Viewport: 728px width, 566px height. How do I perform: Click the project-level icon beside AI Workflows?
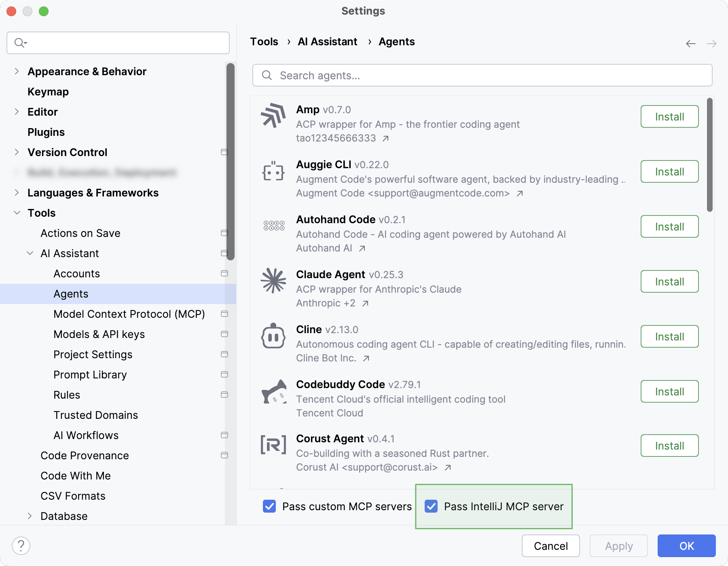pyautogui.click(x=224, y=435)
